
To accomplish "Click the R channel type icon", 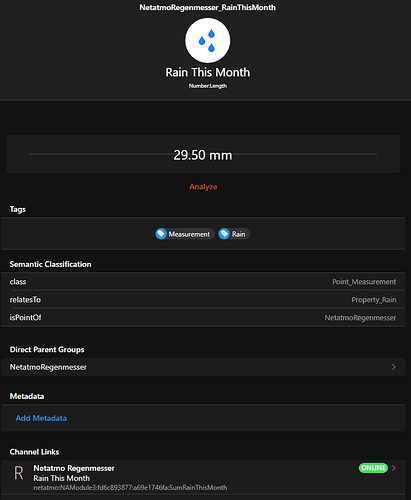I will pos(19,473).
